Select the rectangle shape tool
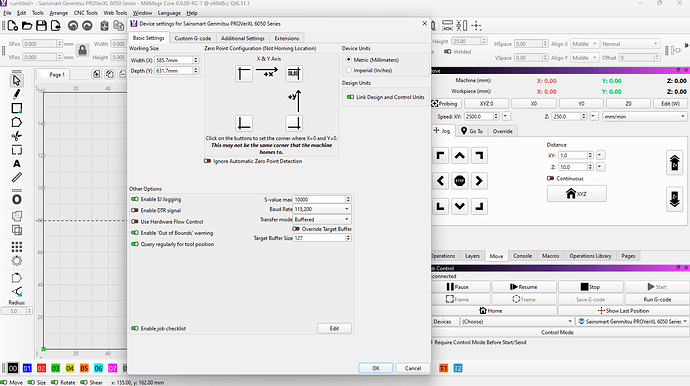 pyautogui.click(x=17, y=108)
